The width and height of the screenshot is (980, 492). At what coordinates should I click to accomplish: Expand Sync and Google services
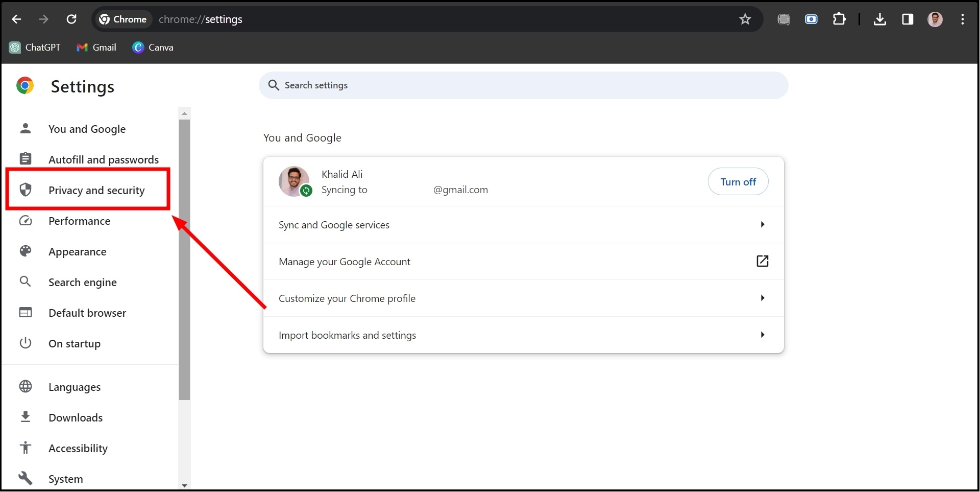(523, 225)
